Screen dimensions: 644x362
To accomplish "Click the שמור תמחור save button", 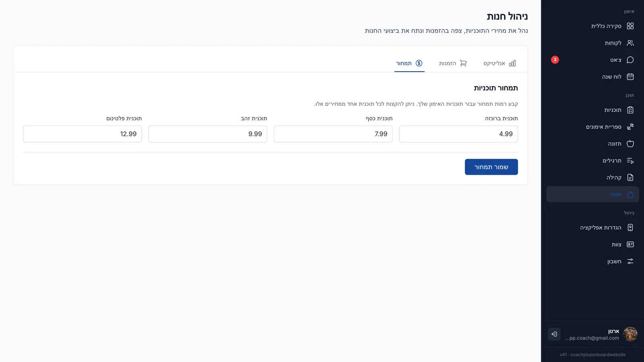I will point(491,167).
